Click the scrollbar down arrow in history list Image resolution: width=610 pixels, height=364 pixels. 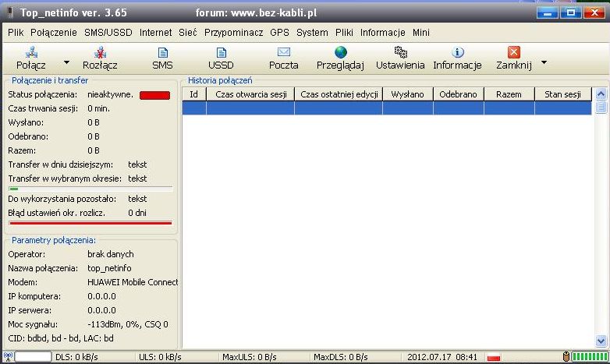point(601,341)
